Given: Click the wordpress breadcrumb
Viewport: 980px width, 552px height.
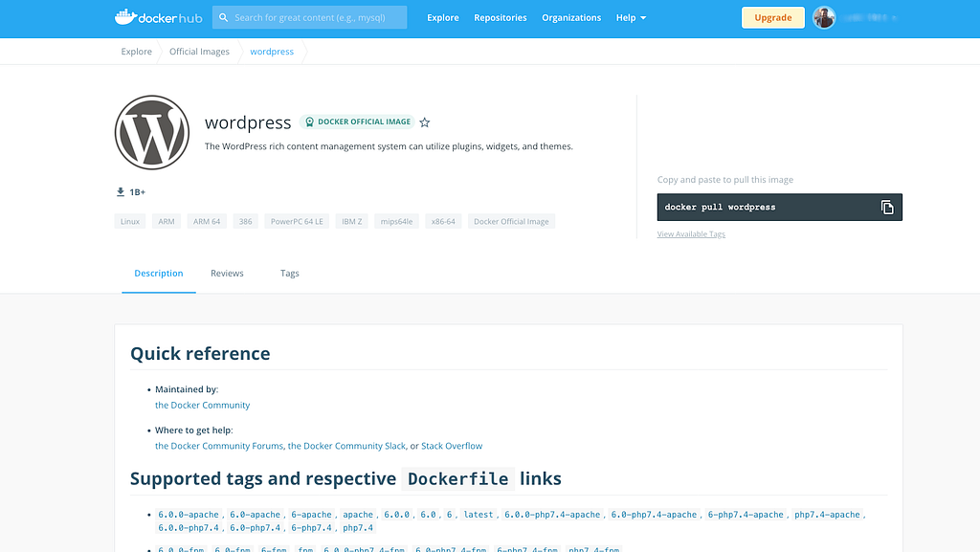Looking at the screenshot, I should tap(272, 52).
